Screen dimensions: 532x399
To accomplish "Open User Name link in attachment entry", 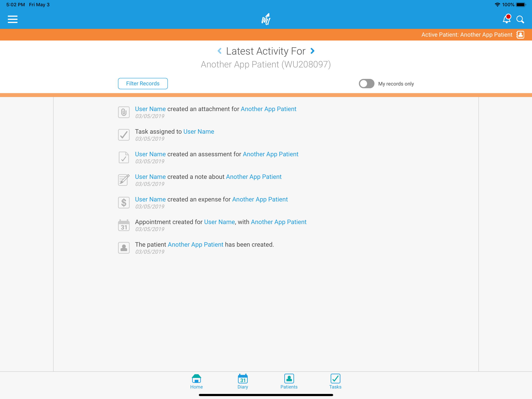I will pos(150,109).
